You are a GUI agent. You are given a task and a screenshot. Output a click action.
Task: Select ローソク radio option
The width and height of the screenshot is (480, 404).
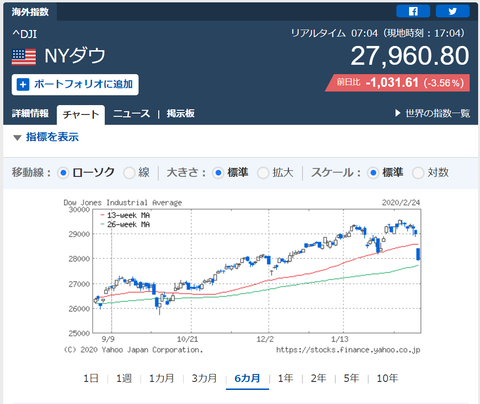pyautogui.click(x=63, y=173)
